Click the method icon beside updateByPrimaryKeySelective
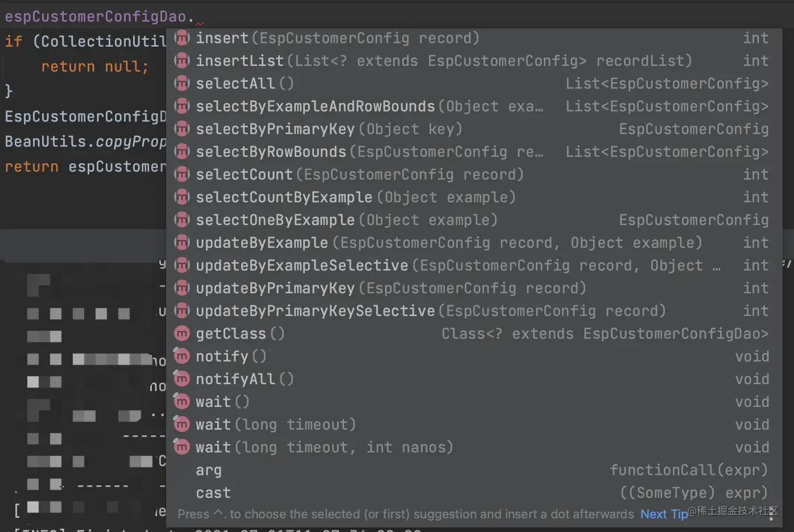This screenshot has height=532, width=794. pos(181,311)
